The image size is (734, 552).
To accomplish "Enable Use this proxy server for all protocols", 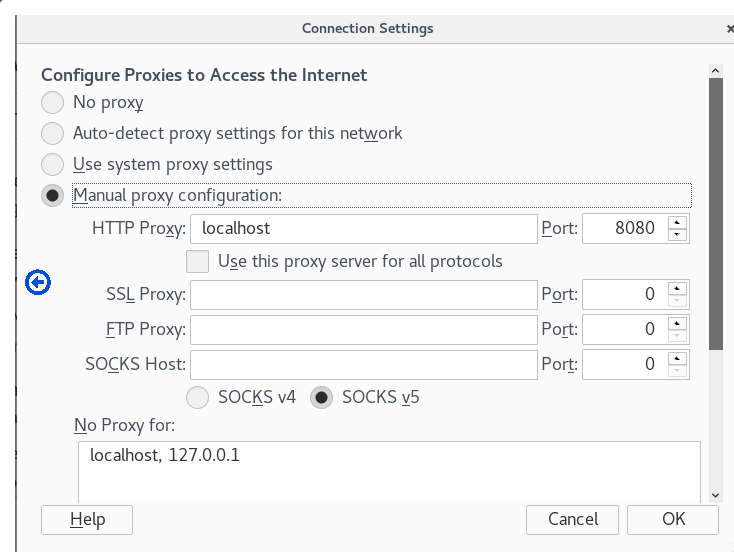I will (198, 261).
